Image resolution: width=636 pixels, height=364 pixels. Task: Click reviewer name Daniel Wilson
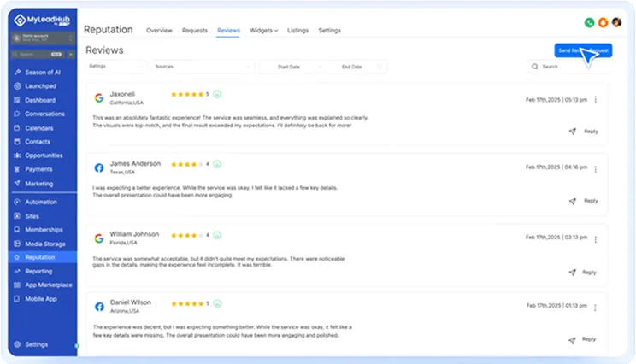[131, 302]
